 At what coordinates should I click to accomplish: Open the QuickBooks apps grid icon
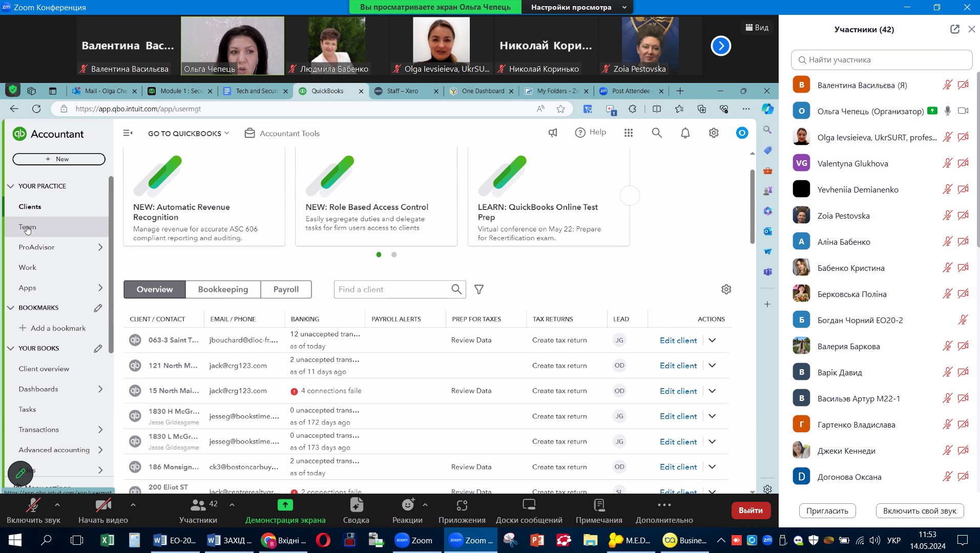click(629, 133)
